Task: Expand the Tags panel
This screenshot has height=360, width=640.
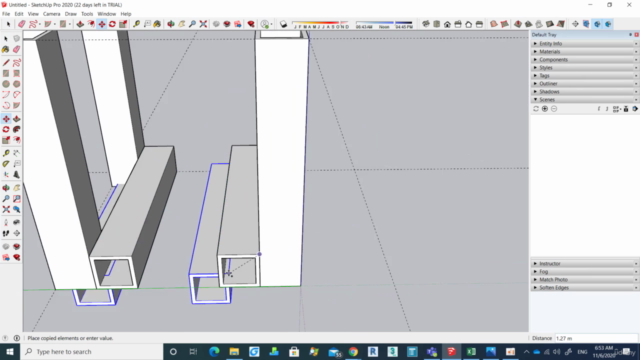Action: click(x=585, y=76)
